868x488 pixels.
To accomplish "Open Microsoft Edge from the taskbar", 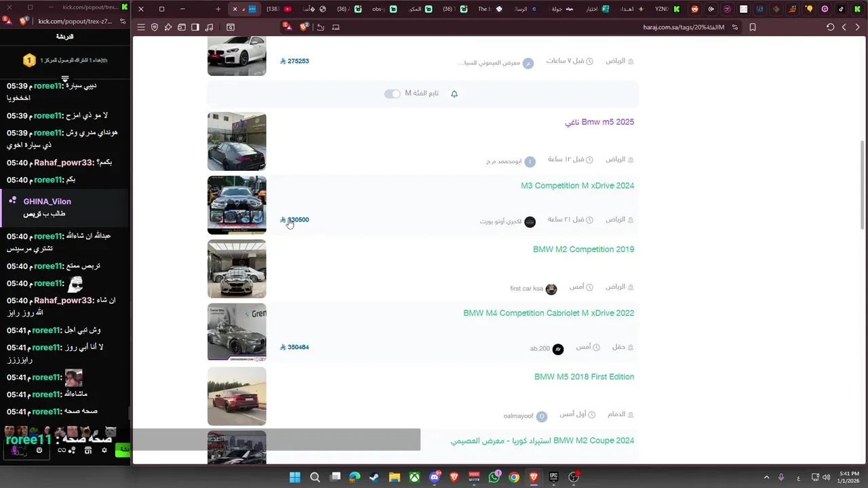I will click(x=355, y=477).
